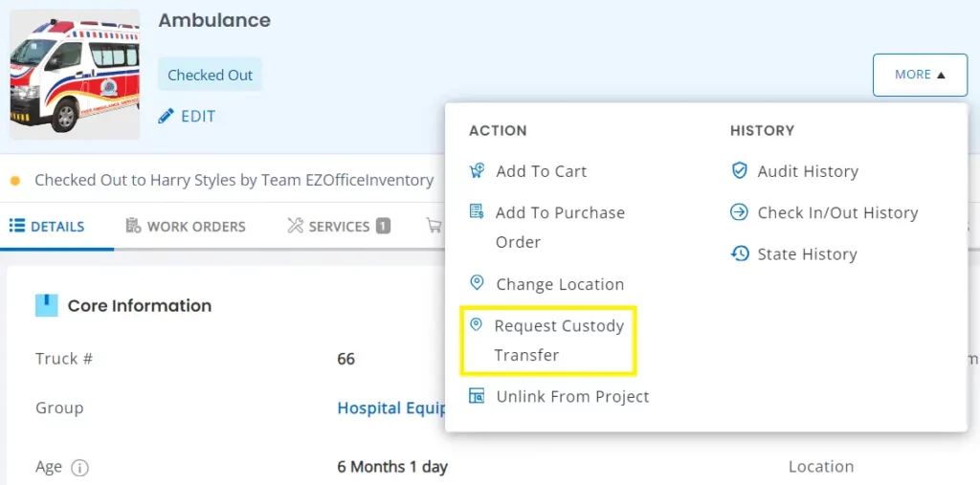Click the info icon next to Age

[x=80, y=468]
